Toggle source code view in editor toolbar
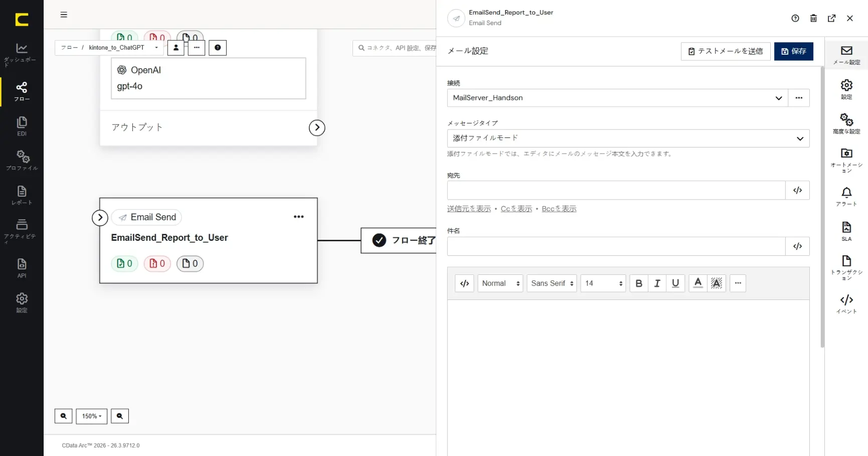Image resolution: width=868 pixels, height=456 pixels. pos(464,283)
